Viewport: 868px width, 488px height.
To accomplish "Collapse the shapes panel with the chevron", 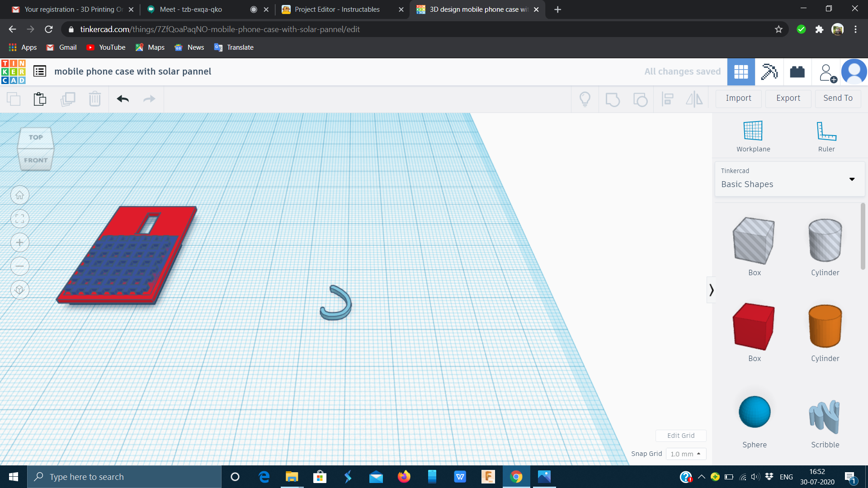I will pos(712,290).
